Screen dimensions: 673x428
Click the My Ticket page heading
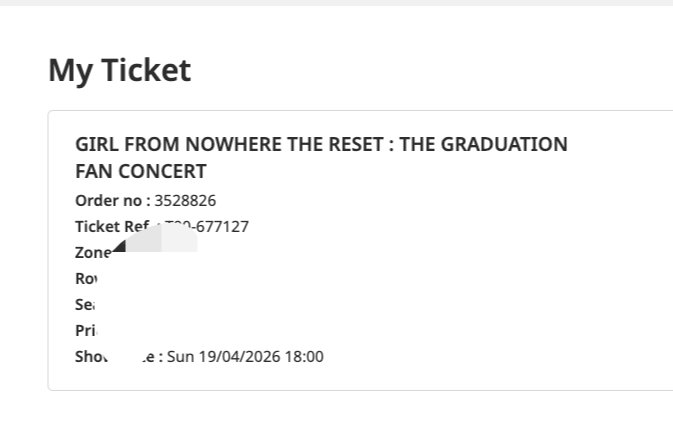click(x=119, y=70)
